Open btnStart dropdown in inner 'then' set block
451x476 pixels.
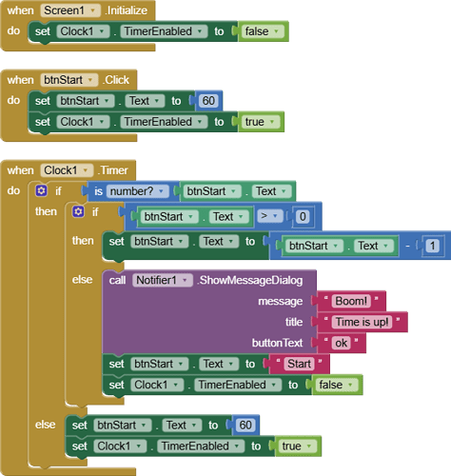tap(159, 242)
